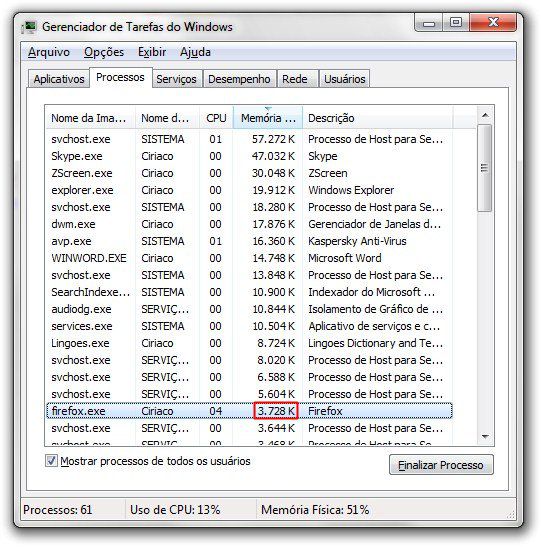Toggle Mostrar processos de todos os usuários
This screenshot has height=547, width=541.
click(51, 461)
